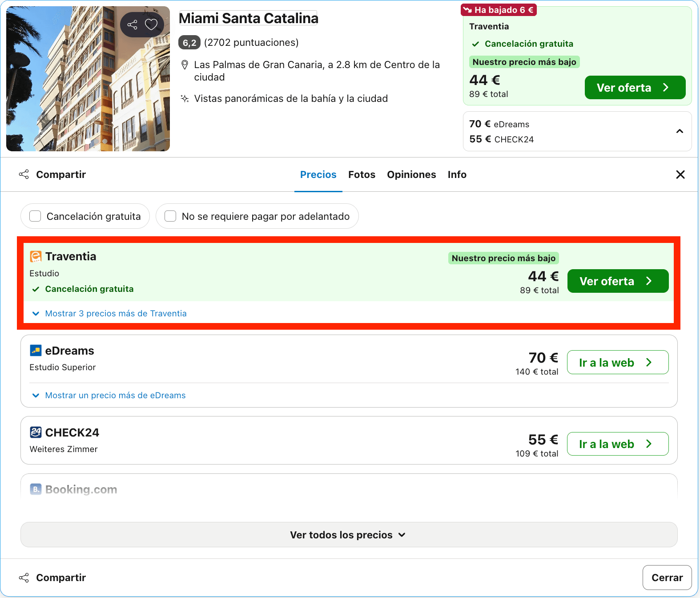Click the sparkle icon beside Vistas panorámicas
The image size is (700, 598).
[185, 99]
